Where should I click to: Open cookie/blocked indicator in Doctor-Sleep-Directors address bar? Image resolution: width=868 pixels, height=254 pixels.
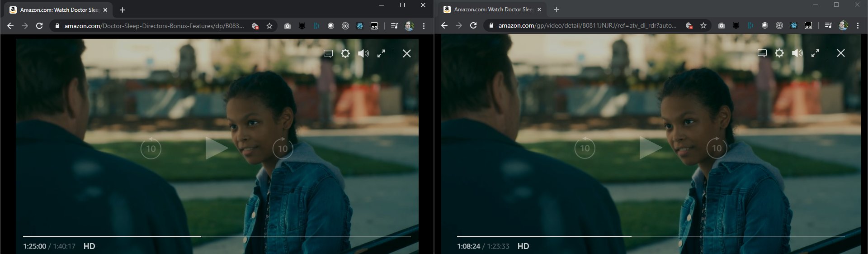point(255,26)
